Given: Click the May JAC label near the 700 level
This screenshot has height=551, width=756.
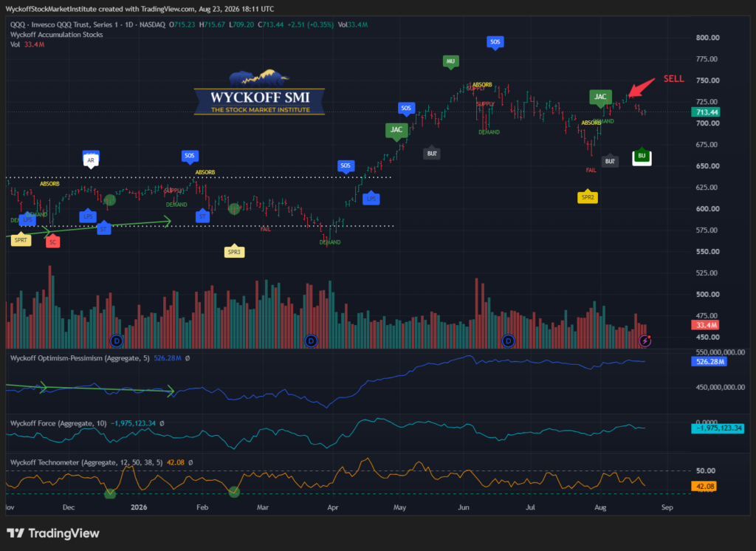Looking at the screenshot, I should click(396, 130).
